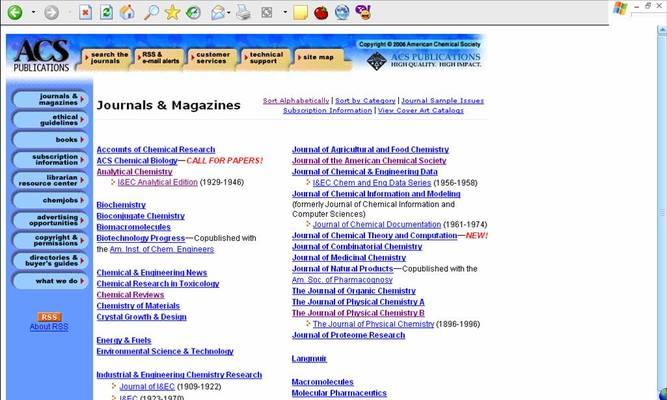Open 'Journal of the American Chemical Society' link
Viewport: 667px width, 400px height.
click(x=369, y=161)
